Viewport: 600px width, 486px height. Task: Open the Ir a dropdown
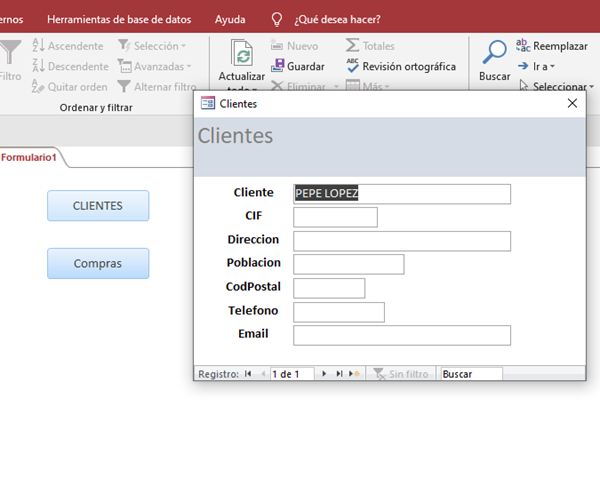(536, 66)
